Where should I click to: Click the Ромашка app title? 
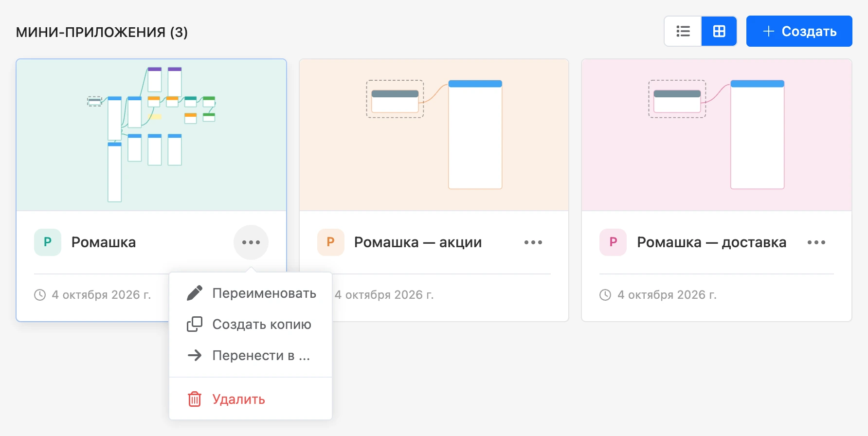(104, 242)
